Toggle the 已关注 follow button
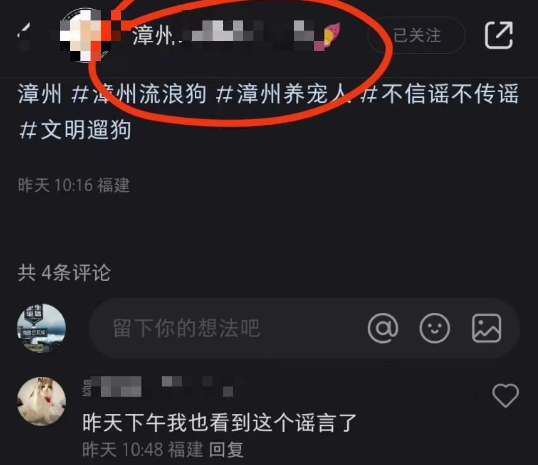The width and height of the screenshot is (538, 465). (417, 35)
